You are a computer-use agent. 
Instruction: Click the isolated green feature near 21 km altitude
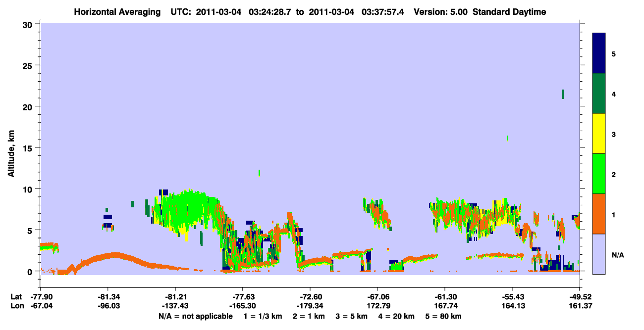pyautogui.click(x=563, y=94)
